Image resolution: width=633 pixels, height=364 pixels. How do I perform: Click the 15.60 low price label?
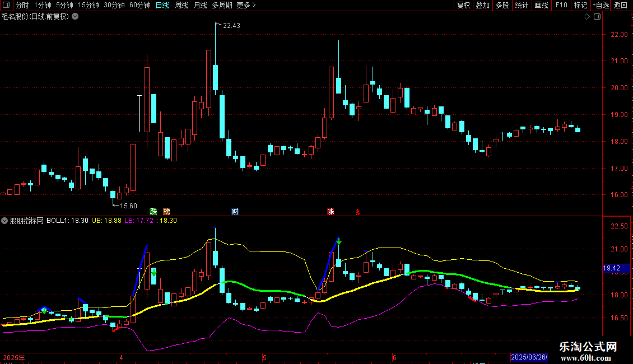(x=128, y=206)
